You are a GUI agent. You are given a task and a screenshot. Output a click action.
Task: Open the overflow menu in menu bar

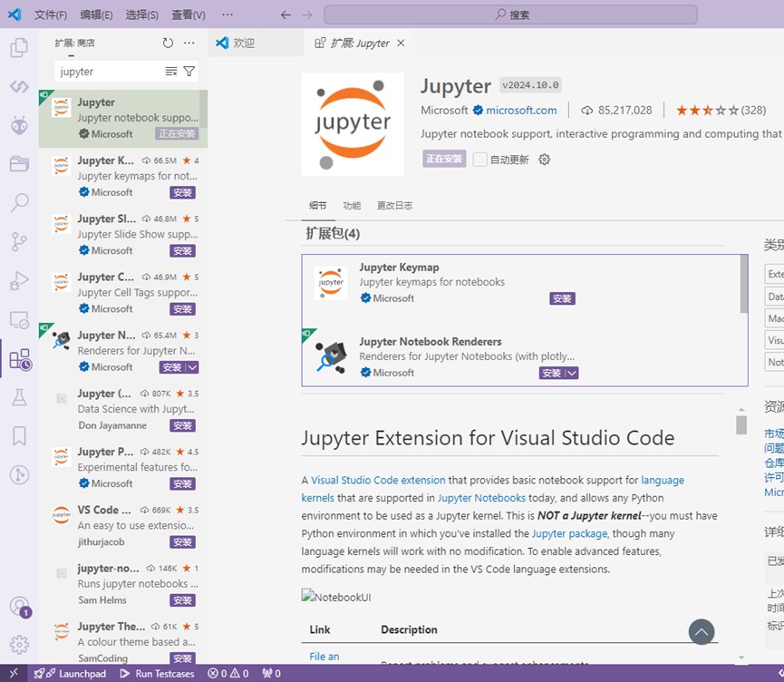tap(227, 15)
